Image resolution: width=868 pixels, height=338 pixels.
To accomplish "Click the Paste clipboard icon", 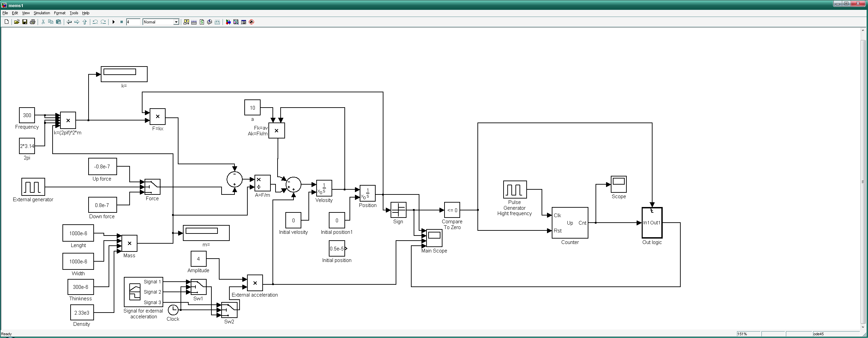I will coord(58,22).
